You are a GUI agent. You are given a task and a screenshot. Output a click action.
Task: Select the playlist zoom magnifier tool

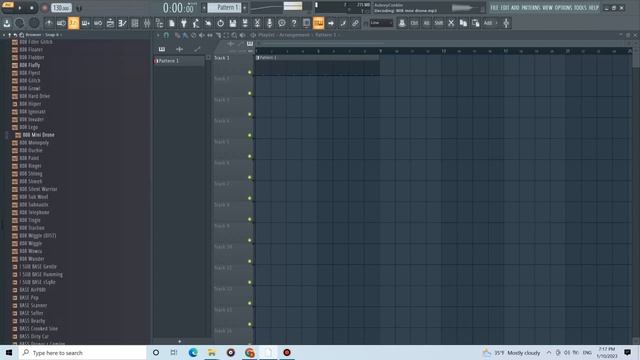(x=234, y=36)
